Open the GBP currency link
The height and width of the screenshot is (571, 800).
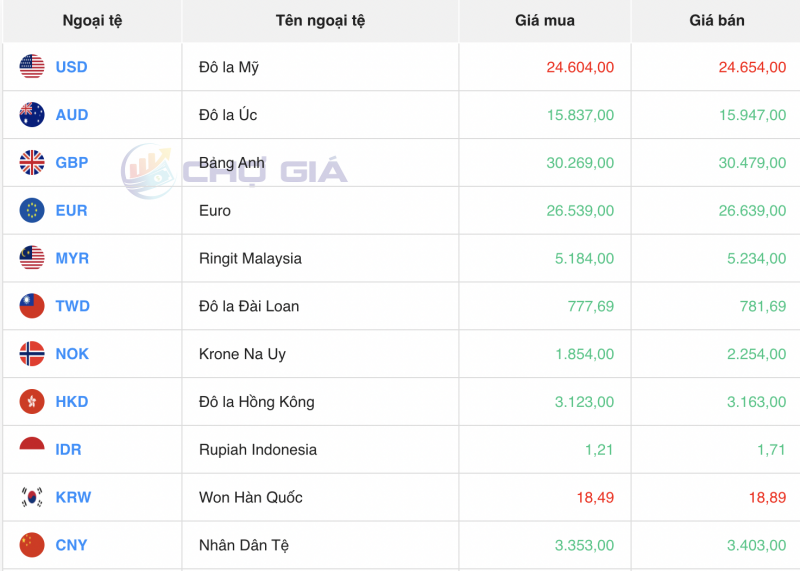click(72, 162)
